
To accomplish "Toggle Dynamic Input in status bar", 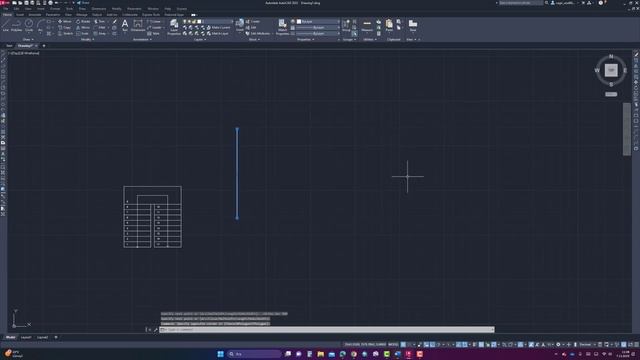I will pyautogui.click(x=426, y=344).
